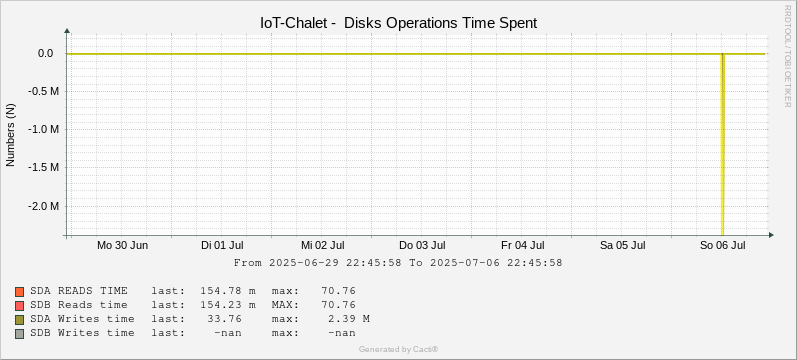The image size is (797, 360).
Task: Select the Mo 30 Jun date label
Action: click(x=122, y=246)
